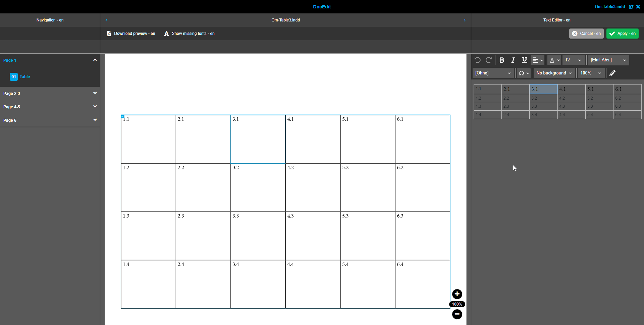Open the [Einf. Abs.] paragraph style dropdown
644x325 pixels.
coord(608,60)
